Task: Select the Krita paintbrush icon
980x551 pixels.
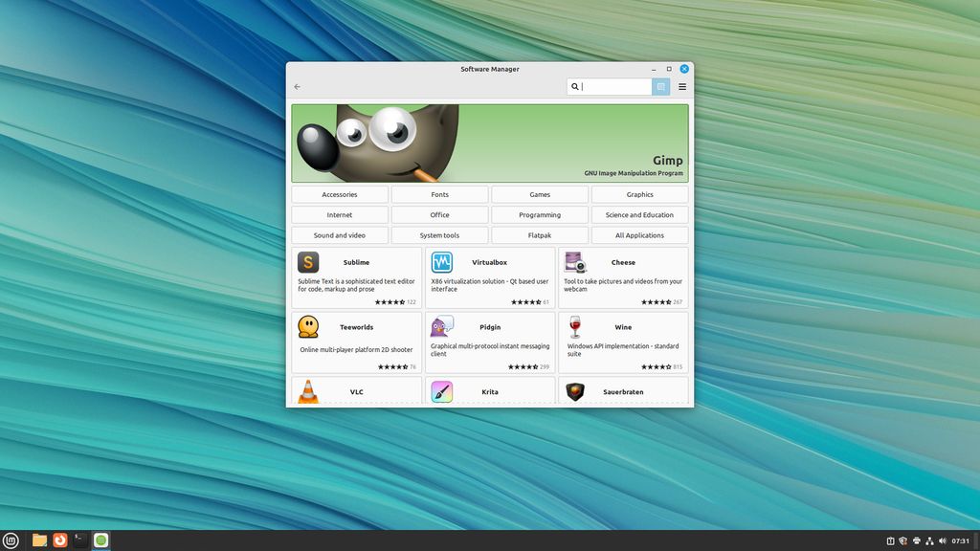Action: click(x=441, y=392)
